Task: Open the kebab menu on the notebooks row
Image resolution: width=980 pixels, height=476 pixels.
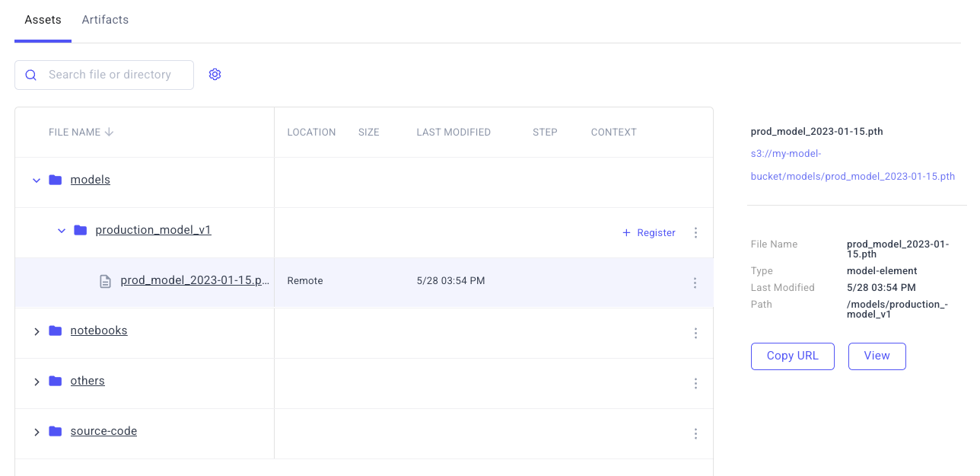Action: pyautogui.click(x=695, y=333)
